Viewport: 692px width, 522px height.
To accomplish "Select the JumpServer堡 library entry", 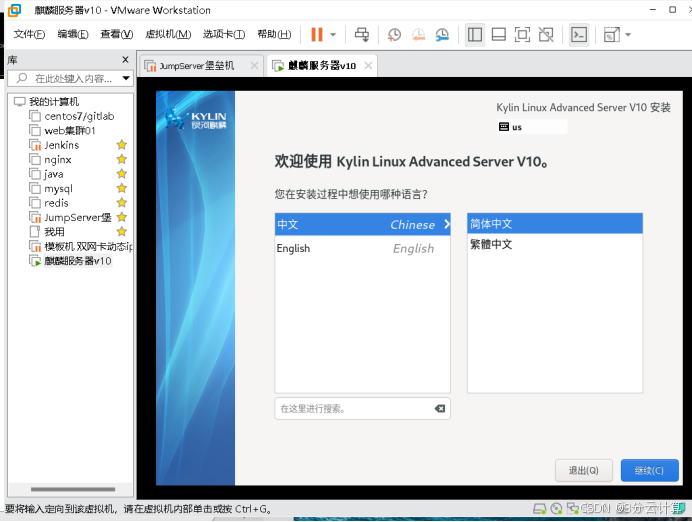I will click(x=77, y=217).
